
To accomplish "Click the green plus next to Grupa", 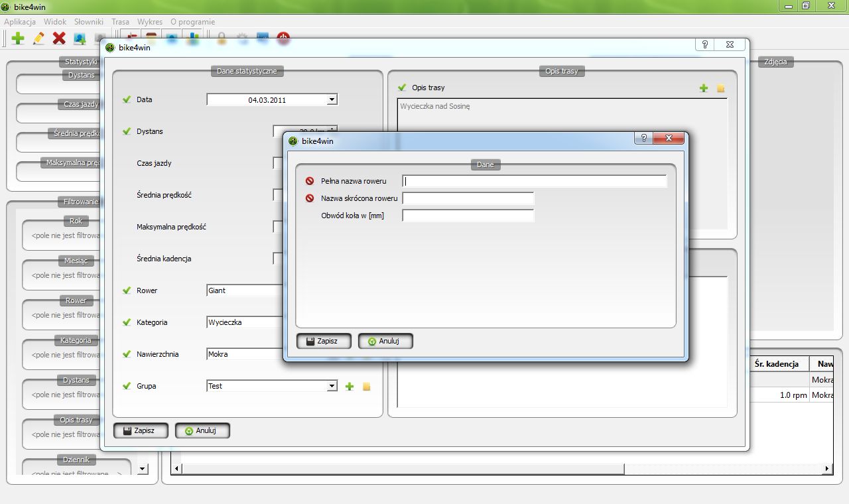I will pyautogui.click(x=350, y=386).
